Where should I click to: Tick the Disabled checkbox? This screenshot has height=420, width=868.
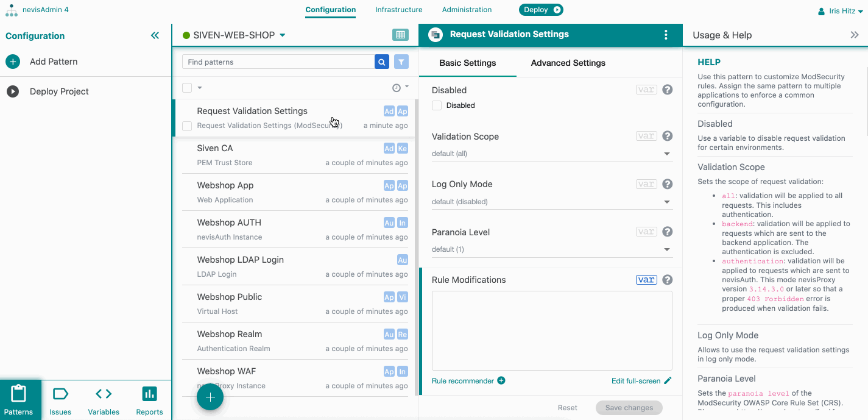tap(437, 105)
